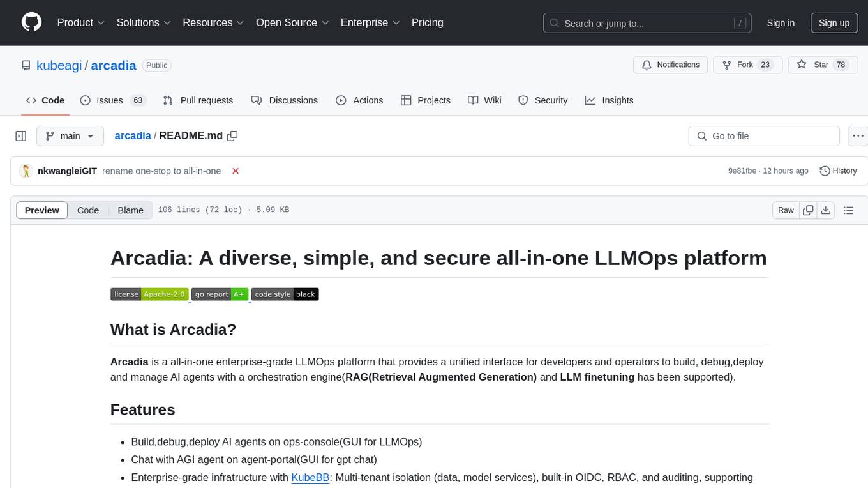Screen dimensions: 868x488
Task: Open nkwangleiGIT profile link
Action: [x=68, y=171]
